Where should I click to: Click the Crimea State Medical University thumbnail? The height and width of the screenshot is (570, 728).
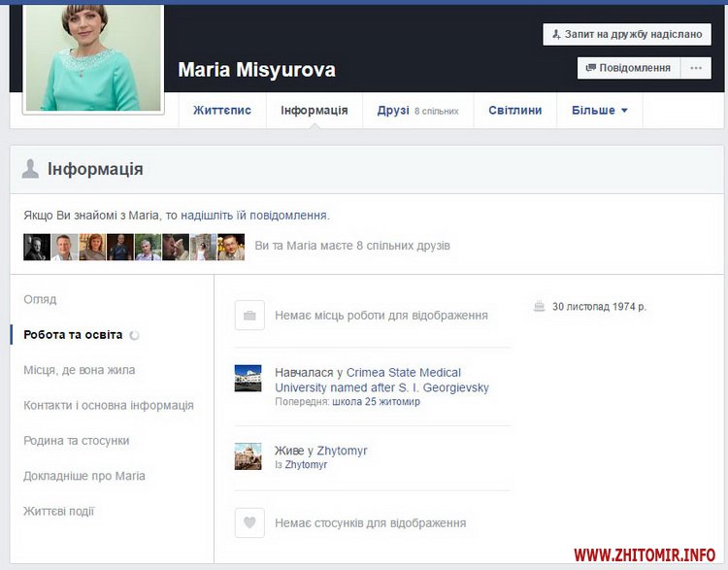pyautogui.click(x=248, y=379)
